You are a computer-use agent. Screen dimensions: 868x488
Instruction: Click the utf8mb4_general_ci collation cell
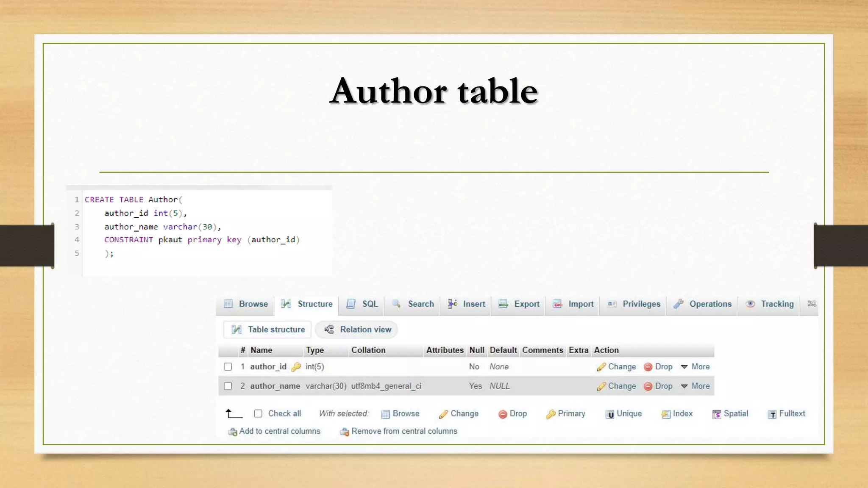(x=386, y=386)
